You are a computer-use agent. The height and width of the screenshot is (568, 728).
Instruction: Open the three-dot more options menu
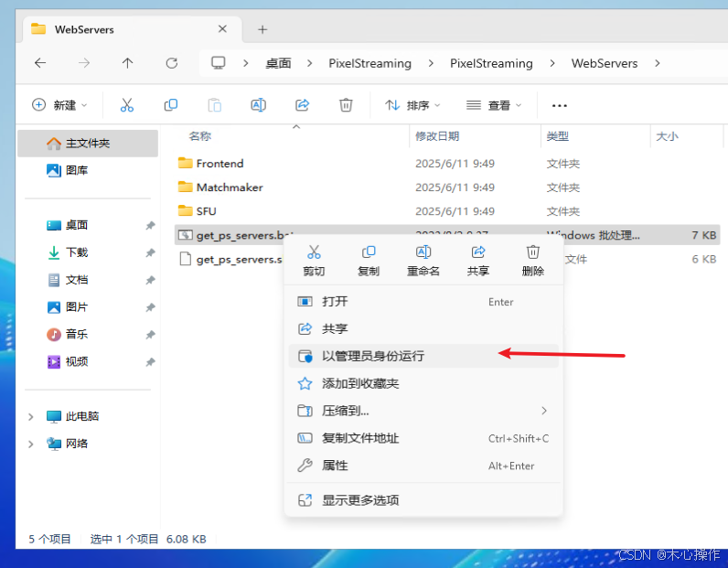(560, 105)
